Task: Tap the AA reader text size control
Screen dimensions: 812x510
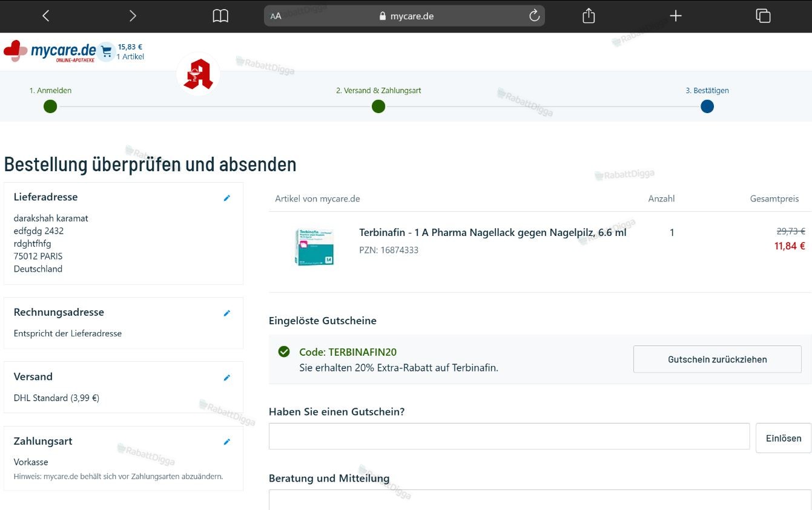Action: coord(276,16)
